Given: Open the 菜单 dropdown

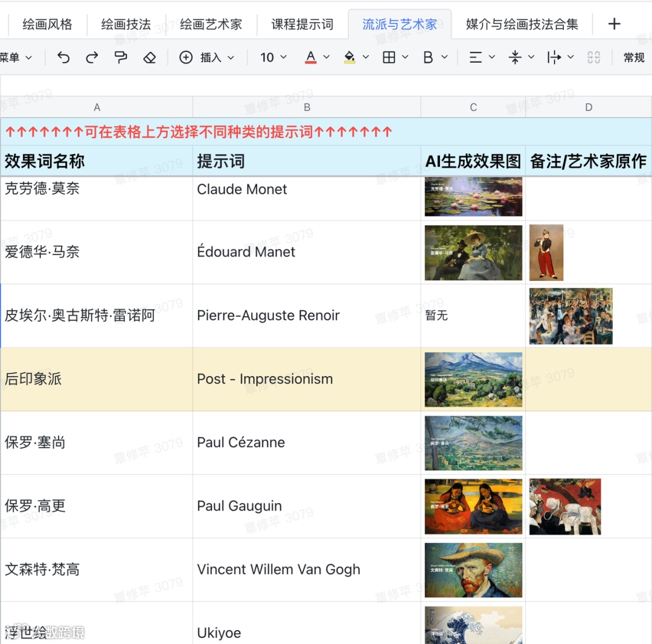Looking at the screenshot, I should coord(16,57).
